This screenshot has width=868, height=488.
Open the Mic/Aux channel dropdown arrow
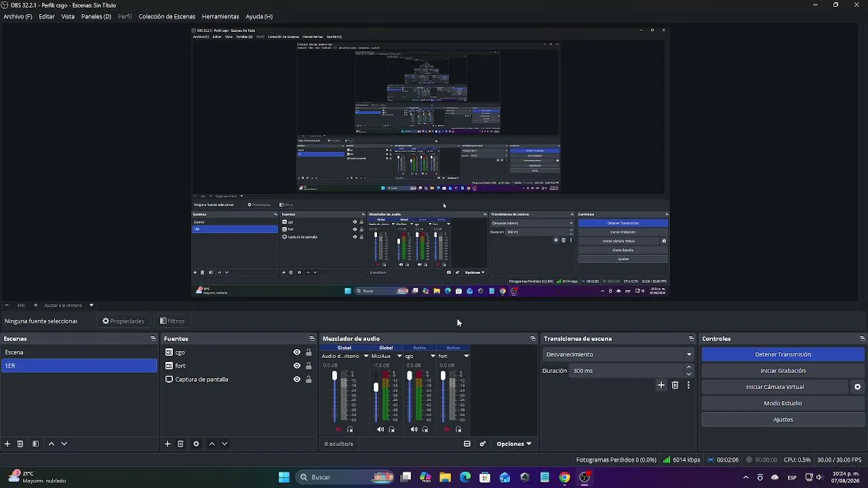coord(399,356)
